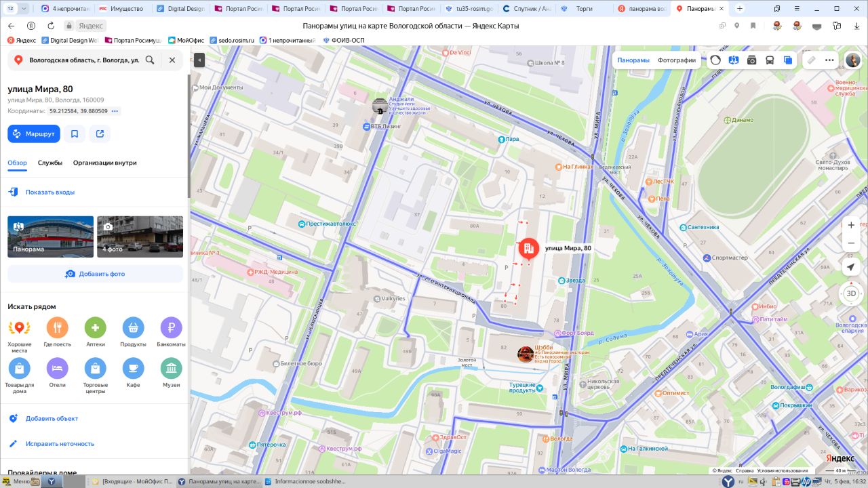Click the address bar bookmark flag icon

tap(753, 26)
